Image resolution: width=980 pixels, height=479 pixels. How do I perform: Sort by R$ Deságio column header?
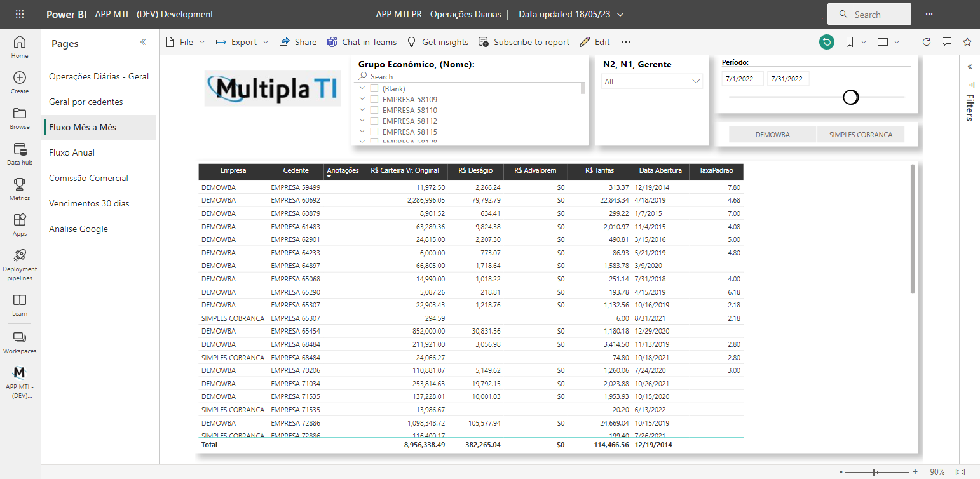(x=476, y=170)
